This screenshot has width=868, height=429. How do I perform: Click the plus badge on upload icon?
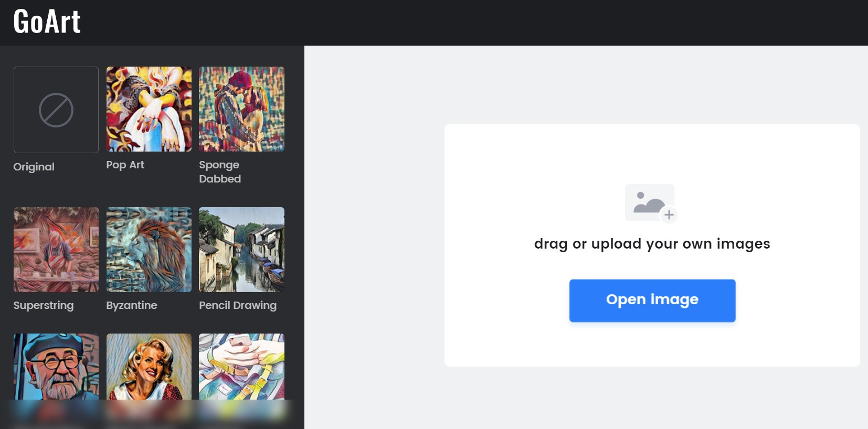(x=669, y=214)
